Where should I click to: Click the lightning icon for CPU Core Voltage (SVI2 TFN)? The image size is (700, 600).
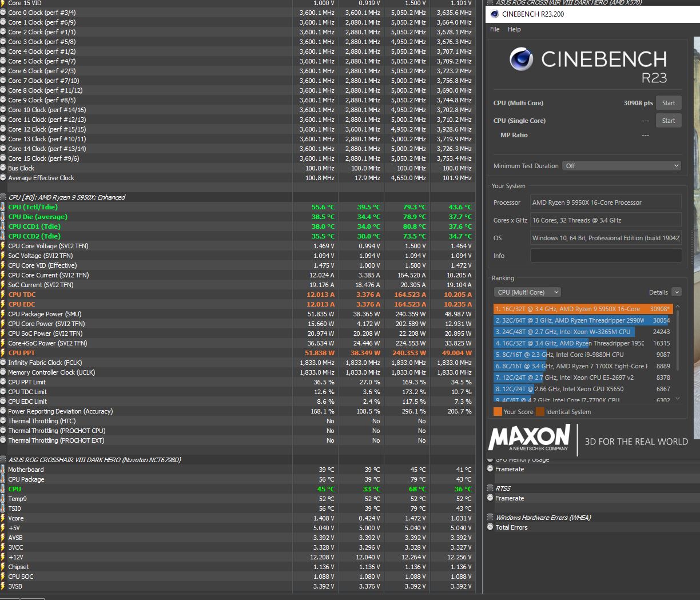coord(3,246)
